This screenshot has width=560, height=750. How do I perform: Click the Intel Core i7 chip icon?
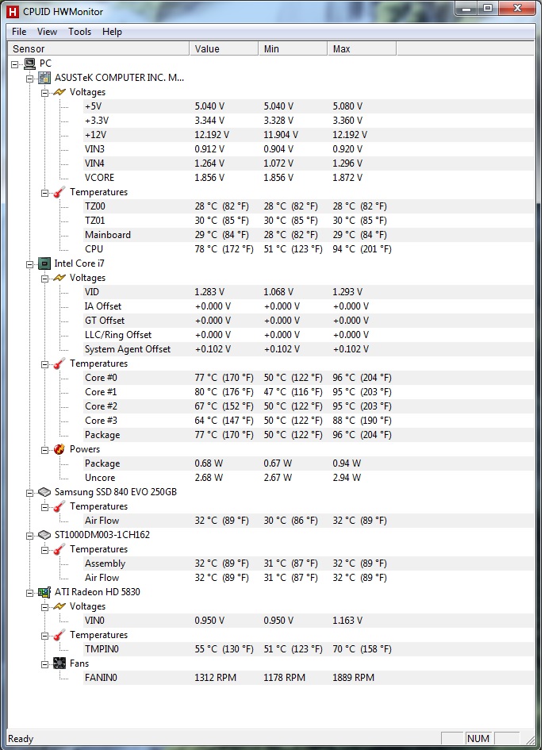pyautogui.click(x=44, y=263)
